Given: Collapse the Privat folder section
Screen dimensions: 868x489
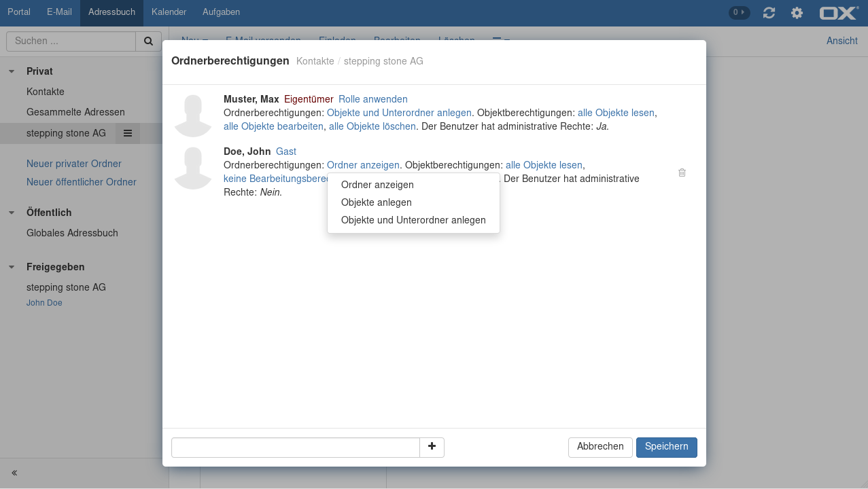Looking at the screenshot, I should pos(12,71).
